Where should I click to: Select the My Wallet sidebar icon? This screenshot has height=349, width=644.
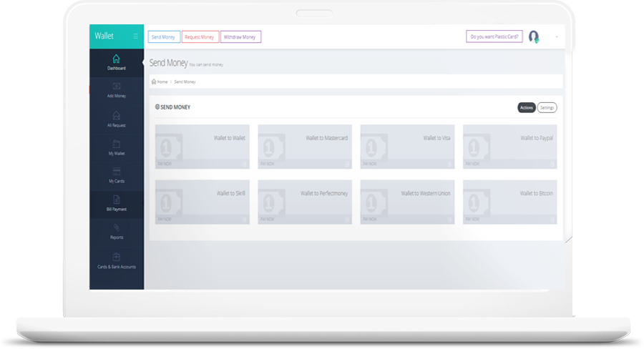click(x=117, y=143)
